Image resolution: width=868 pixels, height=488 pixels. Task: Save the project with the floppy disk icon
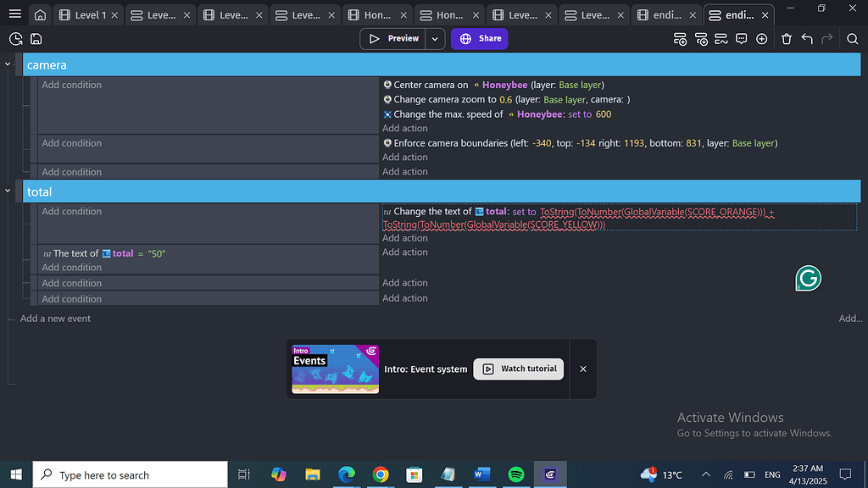coord(36,39)
